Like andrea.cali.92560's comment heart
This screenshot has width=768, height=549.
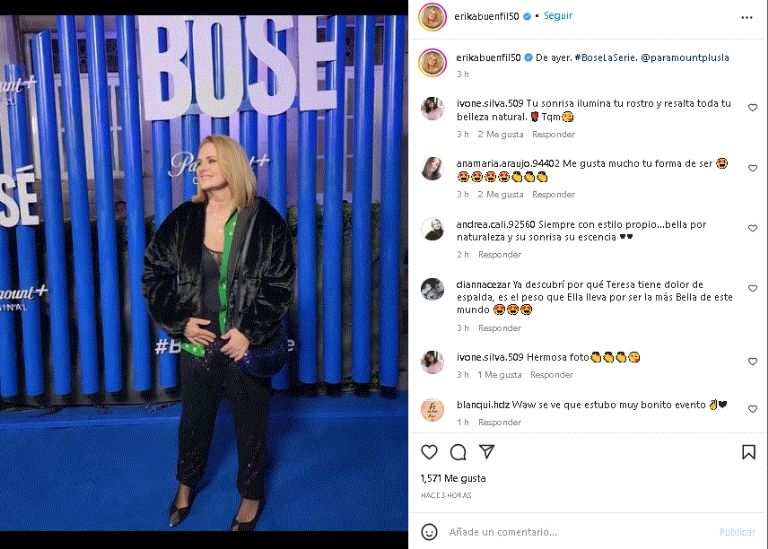click(x=752, y=228)
